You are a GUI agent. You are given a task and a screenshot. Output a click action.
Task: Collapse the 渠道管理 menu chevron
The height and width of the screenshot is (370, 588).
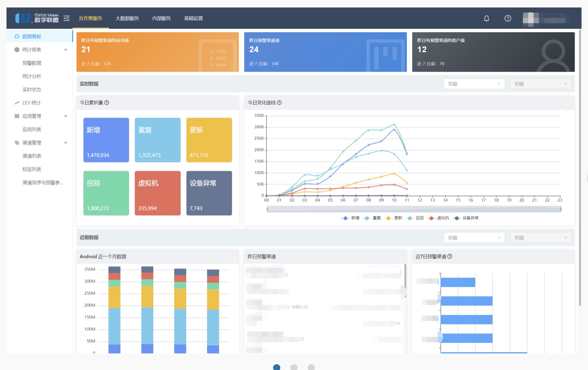coord(66,143)
